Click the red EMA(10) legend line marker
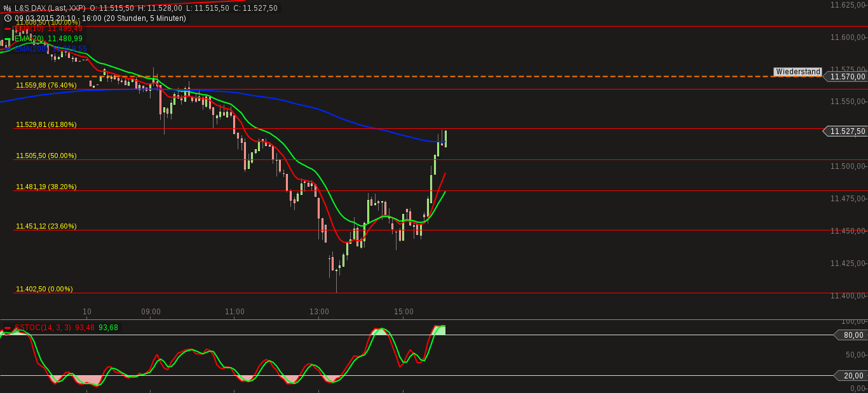868x393 pixels. point(8,29)
